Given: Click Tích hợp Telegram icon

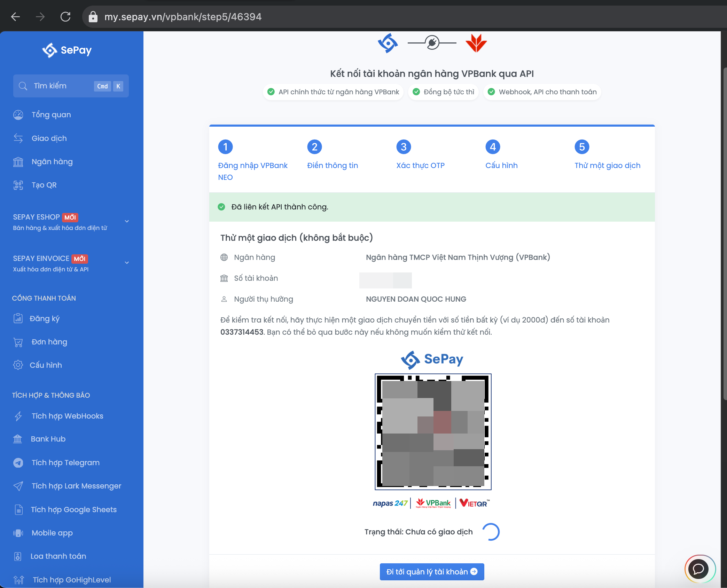Looking at the screenshot, I should (x=18, y=463).
